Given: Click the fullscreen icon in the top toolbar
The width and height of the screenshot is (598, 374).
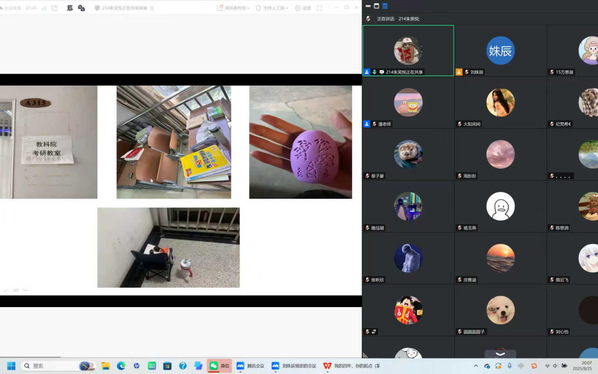Looking at the screenshot, I should (x=319, y=8).
